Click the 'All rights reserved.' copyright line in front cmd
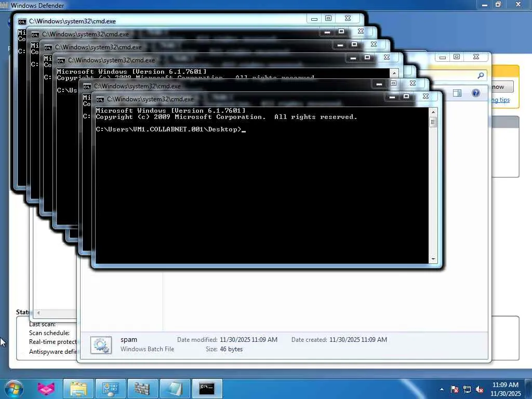 227,117
